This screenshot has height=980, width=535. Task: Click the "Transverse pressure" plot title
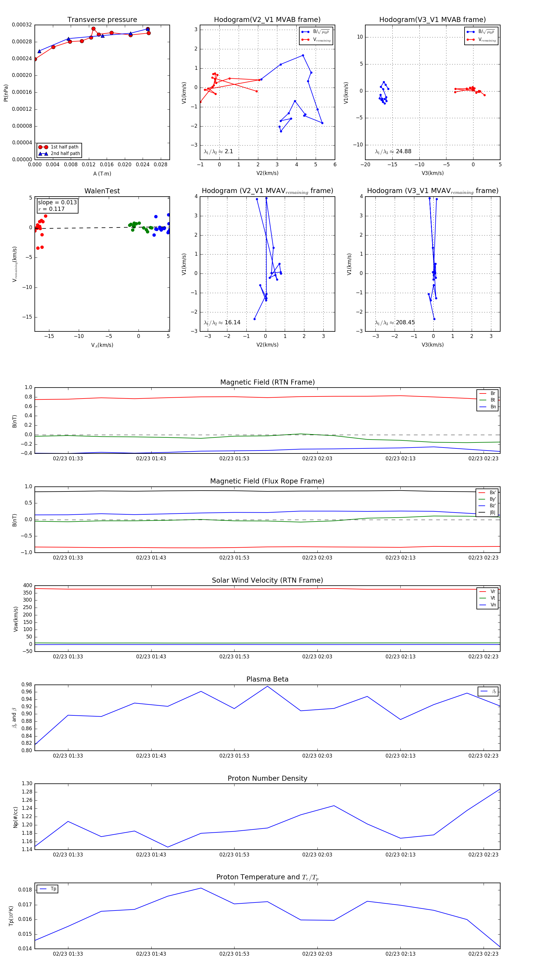(102, 20)
